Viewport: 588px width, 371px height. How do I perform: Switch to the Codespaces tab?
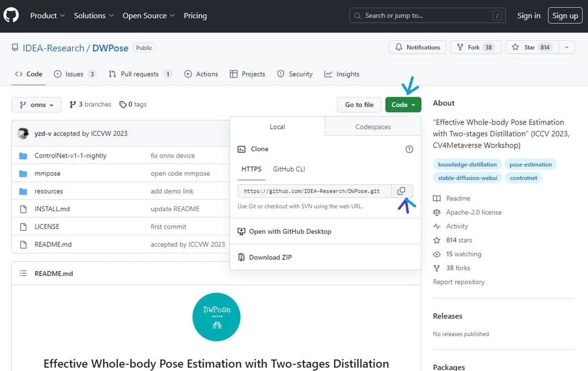pyautogui.click(x=373, y=127)
